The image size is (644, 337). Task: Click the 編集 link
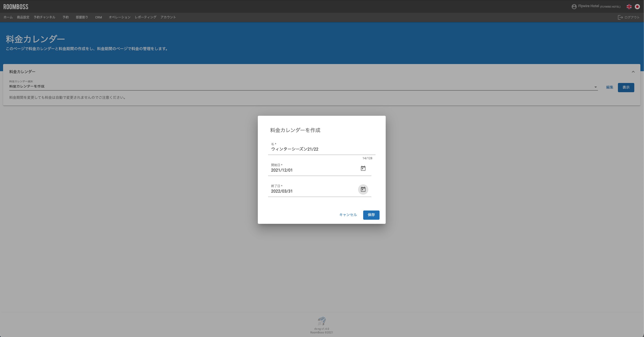pos(609,87)
